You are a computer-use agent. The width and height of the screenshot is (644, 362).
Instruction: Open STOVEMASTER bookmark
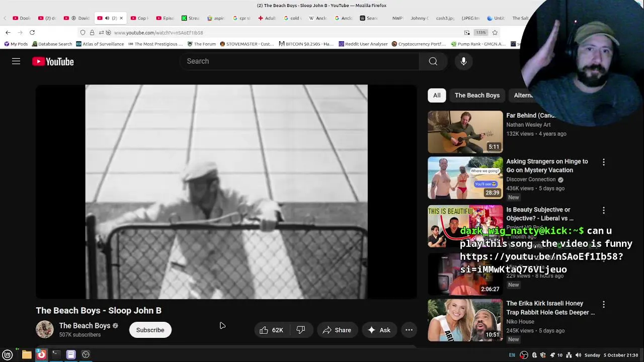tap(247, 44)
